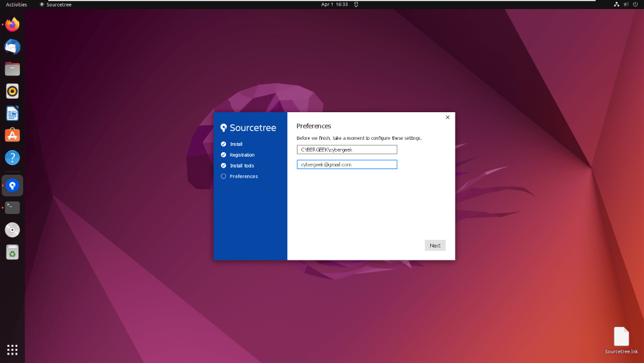Click Activities in the top bar
The width and height of the screenshot is (644, 363).
click(17, 5)
